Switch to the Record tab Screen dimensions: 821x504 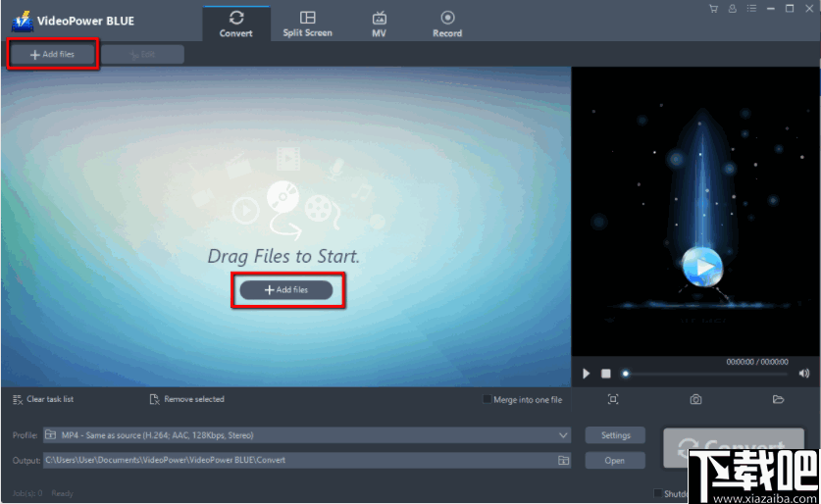[447, 25]
